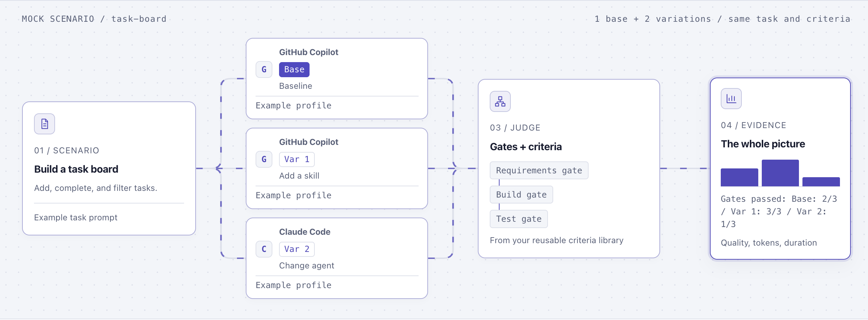Viewport: 868px width, 320px height.
Task: Click the leftmost bar in evidence chart
Action: [739, 178]
